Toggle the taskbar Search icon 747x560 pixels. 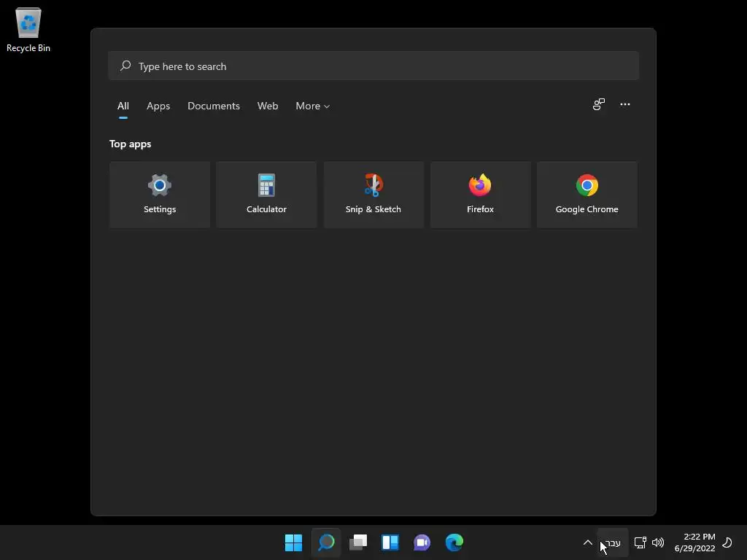[x=326, y=542]
